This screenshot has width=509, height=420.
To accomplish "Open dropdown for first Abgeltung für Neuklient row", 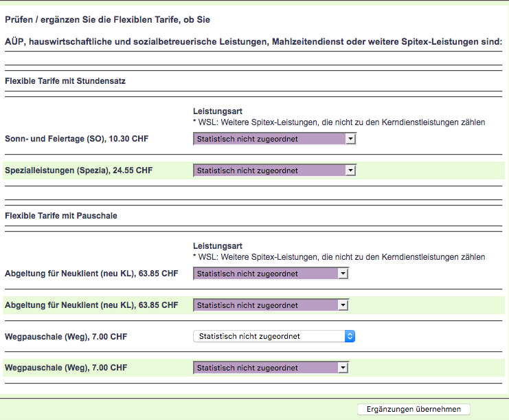I will [271, 274].
